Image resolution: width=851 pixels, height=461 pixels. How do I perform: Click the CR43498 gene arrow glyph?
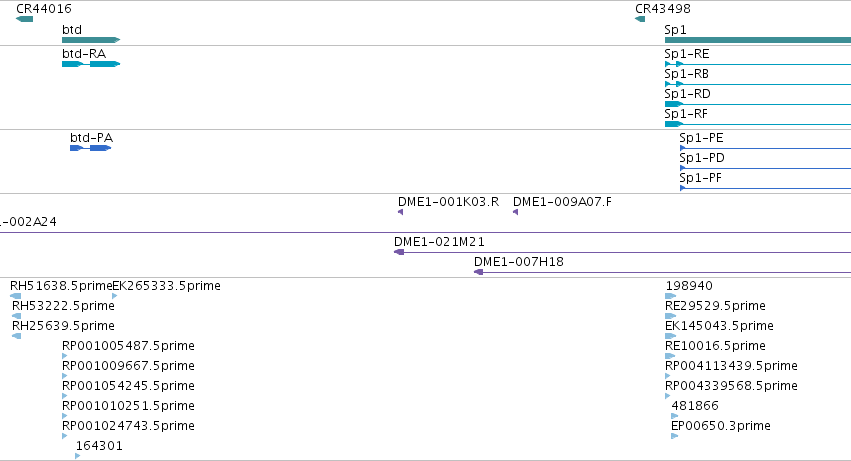pyautogui.click(x=640, y=19)
